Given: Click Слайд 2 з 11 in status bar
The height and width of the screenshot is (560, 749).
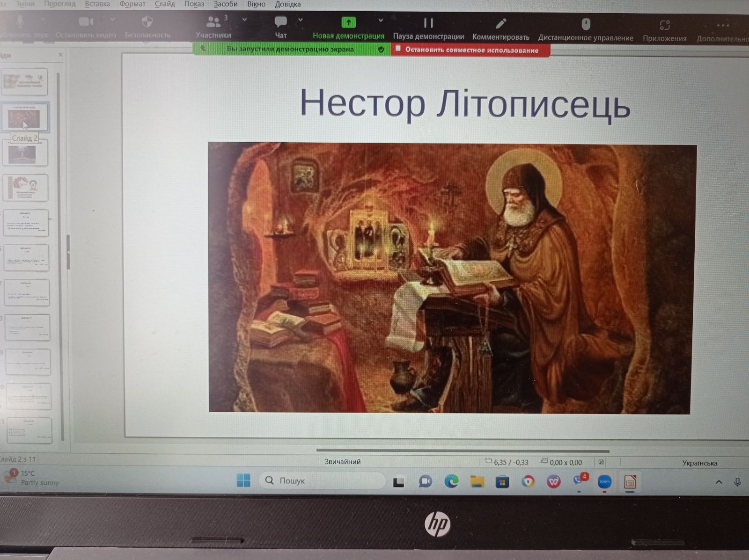Looking at the screenshot, I should [18, 459].
